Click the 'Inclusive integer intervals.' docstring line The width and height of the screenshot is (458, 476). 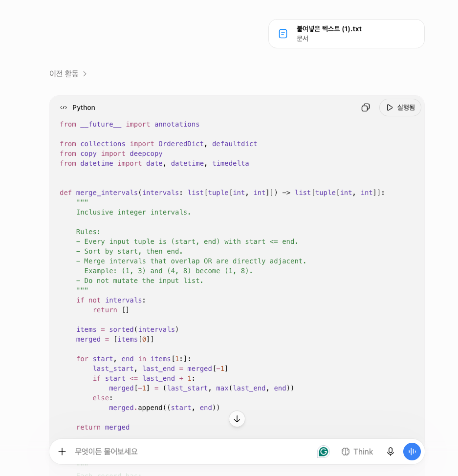pos(133,212)
